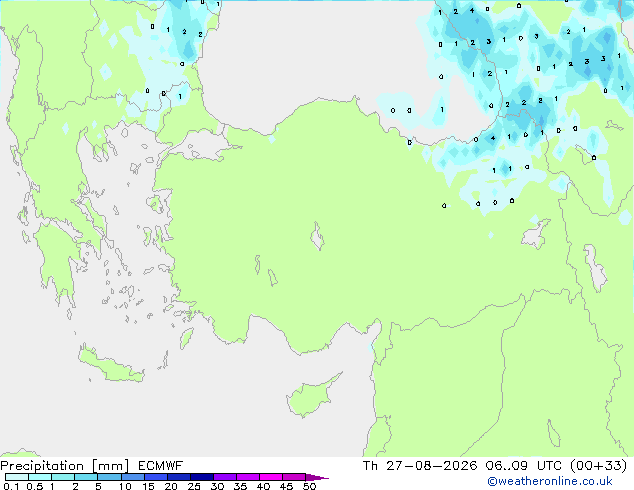Click the legend value label '50'

tap(309, 486)
